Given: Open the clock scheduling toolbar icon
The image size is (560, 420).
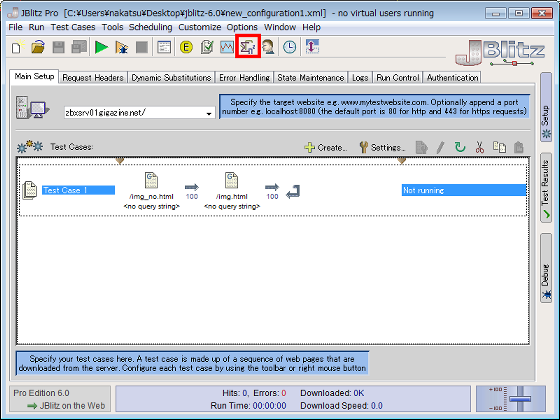Looking at the screenshot, I should (x=289, y=47).
